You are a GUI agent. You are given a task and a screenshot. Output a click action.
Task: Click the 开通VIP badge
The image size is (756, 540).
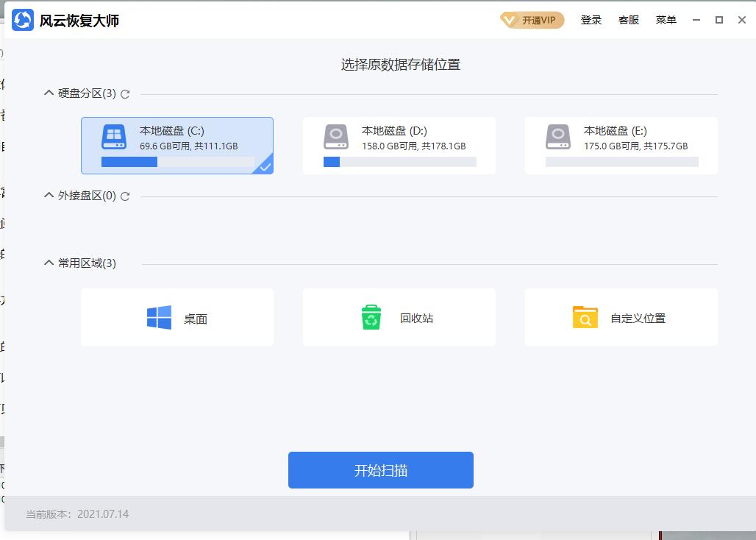[x=532, y=20]
